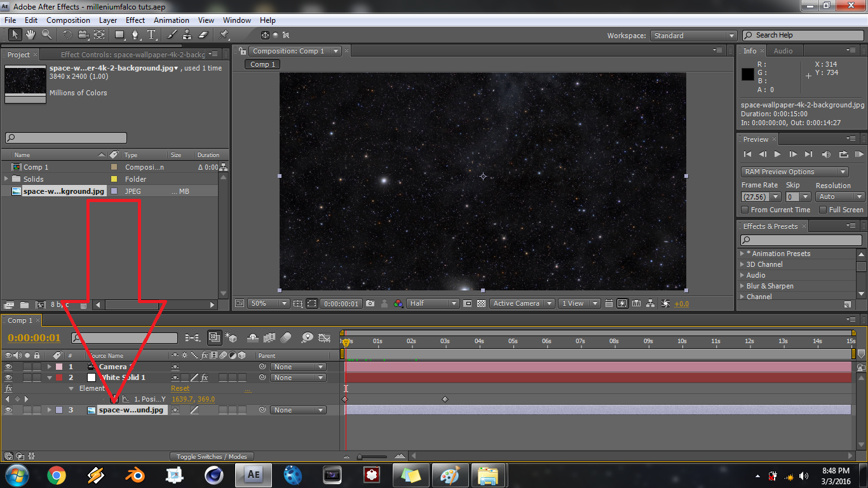Solo the space-w...und.jpg layer
The width and height of the screenshot is (868, 488).
tap(27, 410)
